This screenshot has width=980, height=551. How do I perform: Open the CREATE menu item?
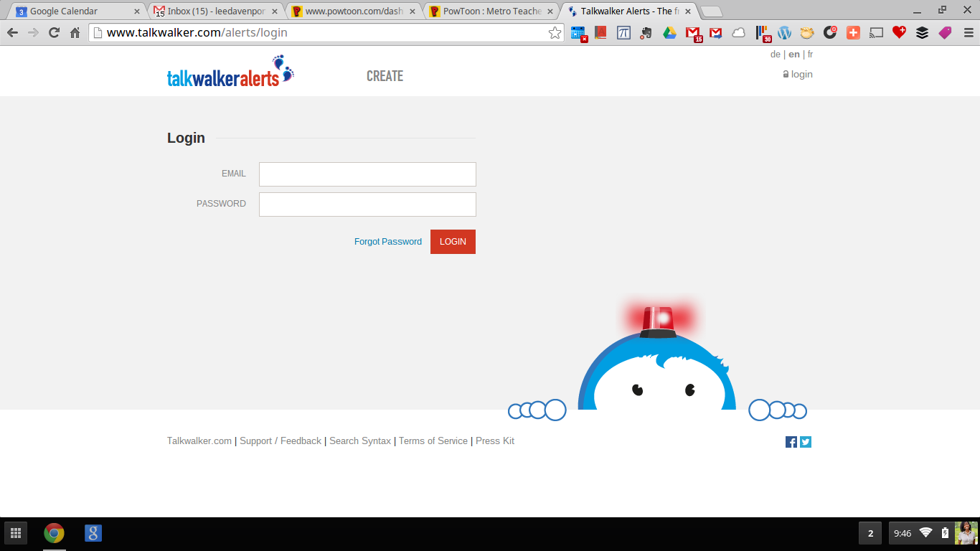coord(385,76)
